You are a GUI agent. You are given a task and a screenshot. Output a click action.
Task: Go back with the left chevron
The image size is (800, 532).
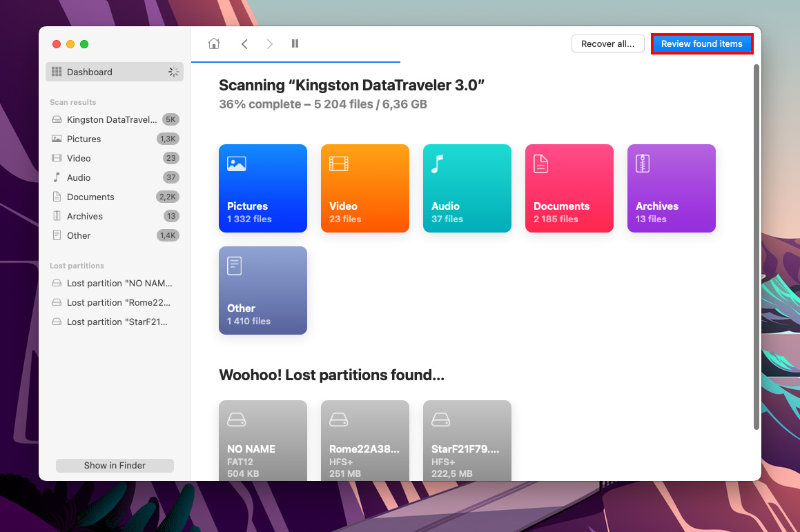(x=244, y=43)
